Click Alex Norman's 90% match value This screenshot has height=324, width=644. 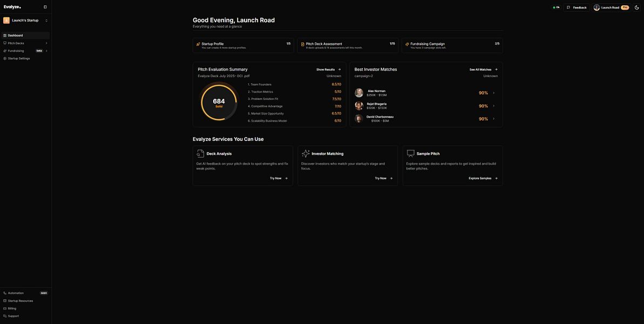point(483,93)
